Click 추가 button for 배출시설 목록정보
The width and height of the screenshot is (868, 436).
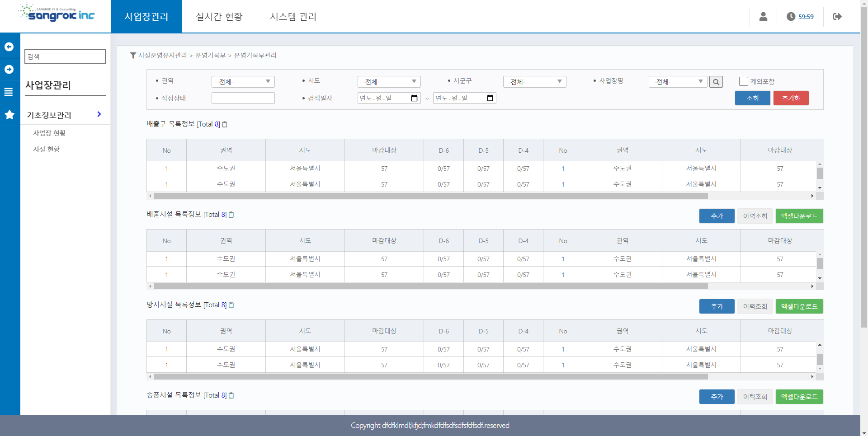coord(717,216)
